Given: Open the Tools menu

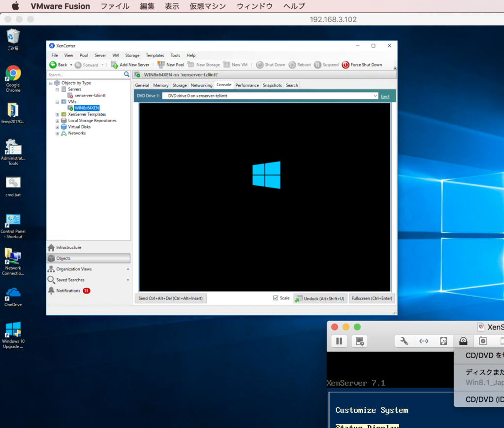Looking at the screenshot, I should 175,55.
